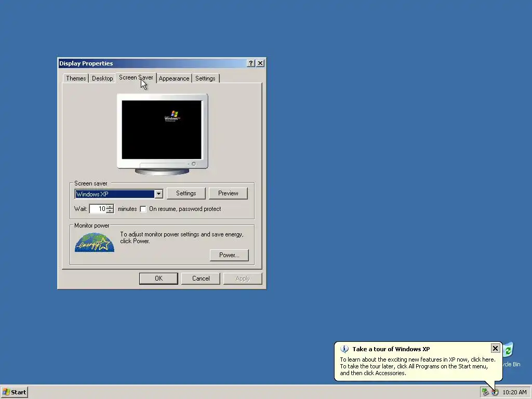532x399 pixels.
Task: Click the monitor preview image
Action: [162, 135]
